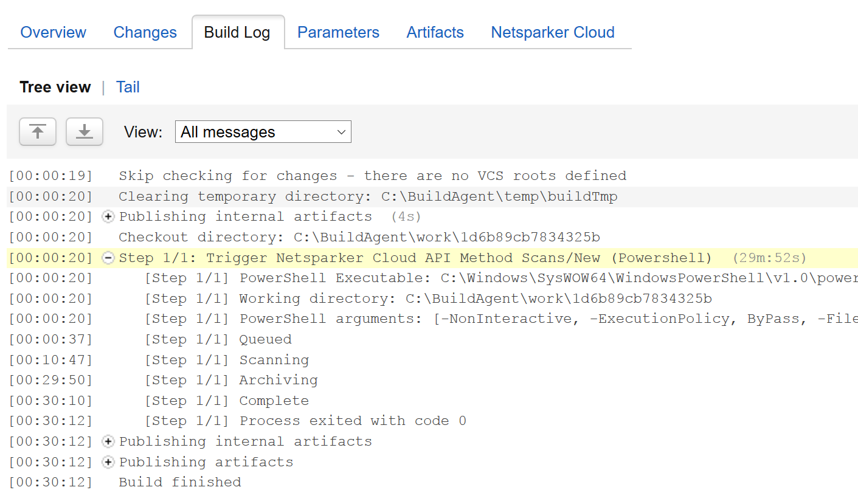
Task: Click the Scanning log entry timestamp
Action: pos(50,359)
